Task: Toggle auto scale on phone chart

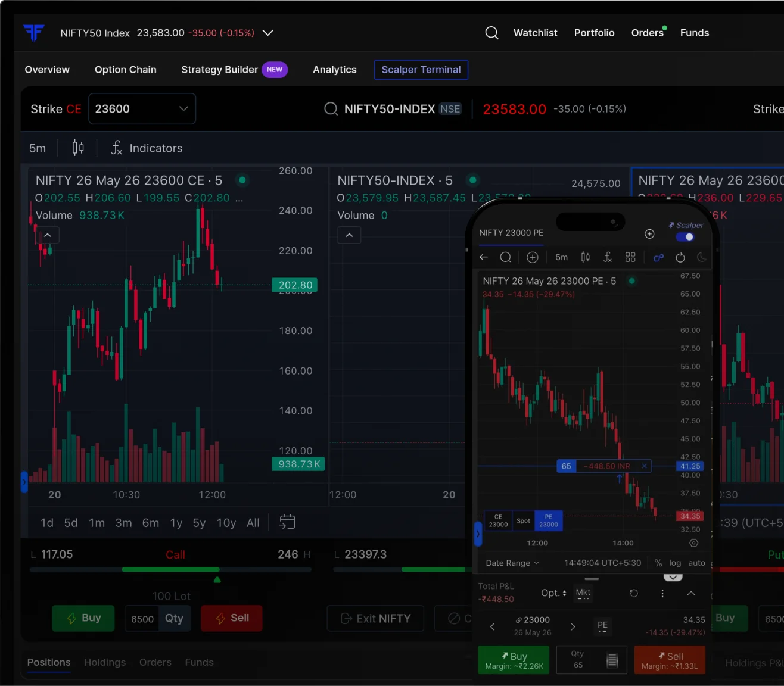Action: [x=696, y=563]
